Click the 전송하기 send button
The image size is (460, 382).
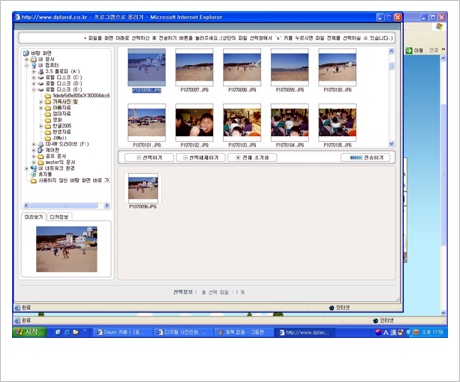click(x=366, y=157)
